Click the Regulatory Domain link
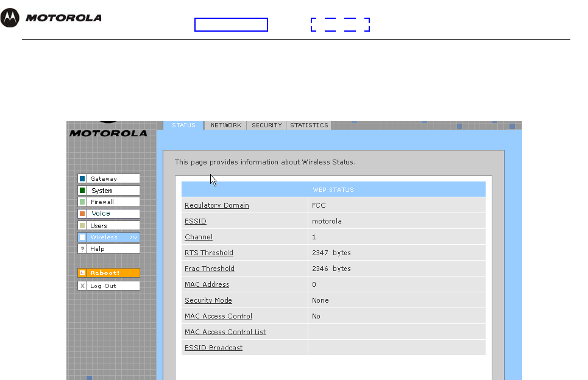This screenshot has width=588, height=380. (217, 205)
